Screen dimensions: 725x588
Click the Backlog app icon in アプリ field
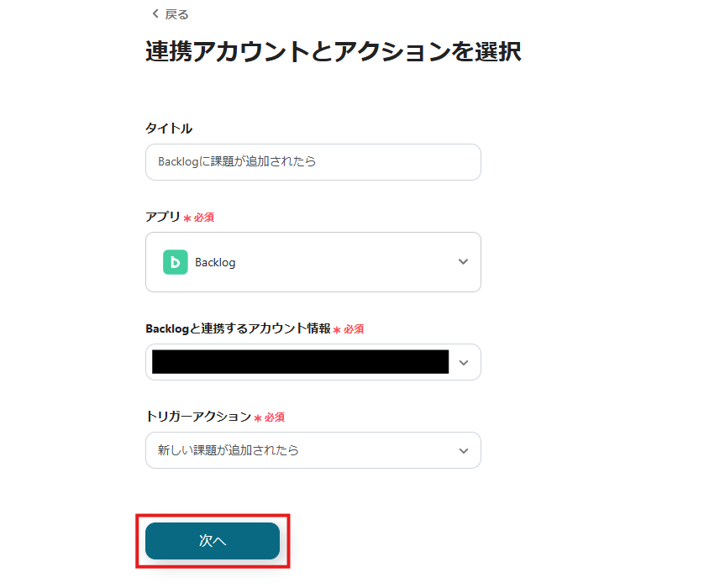176,261
